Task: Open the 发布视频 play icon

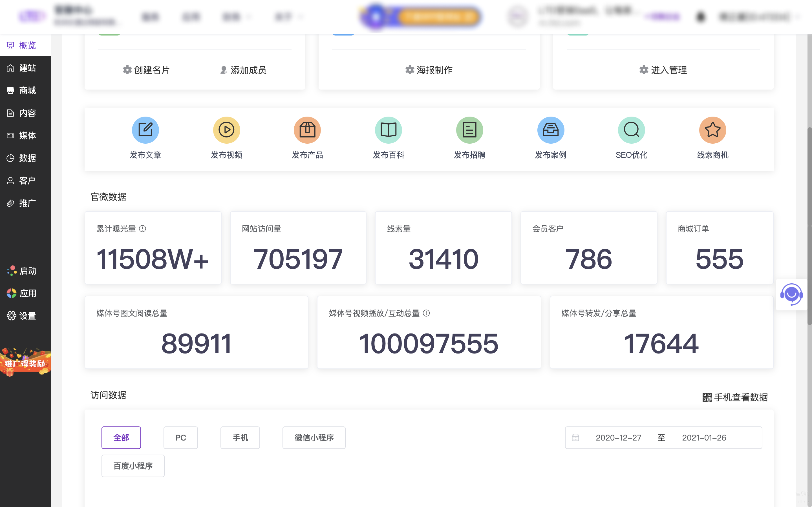Action: [x=226, y=130]
